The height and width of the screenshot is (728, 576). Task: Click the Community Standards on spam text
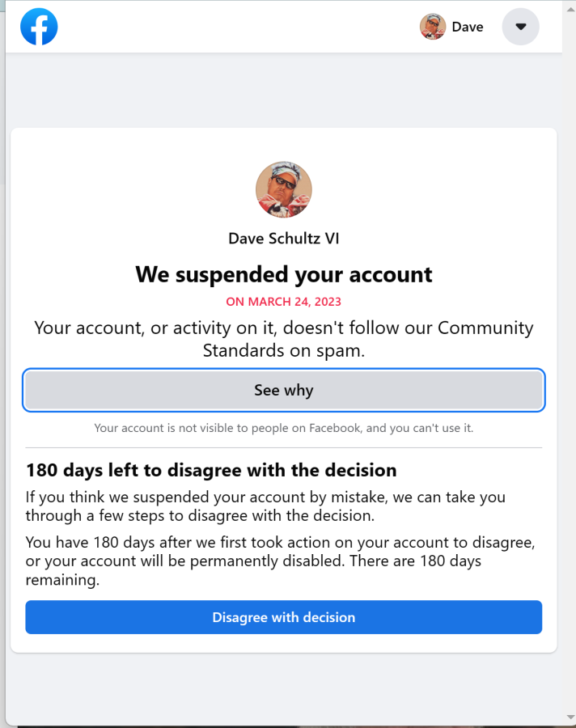pyautogui.click(x=284, y=339)
